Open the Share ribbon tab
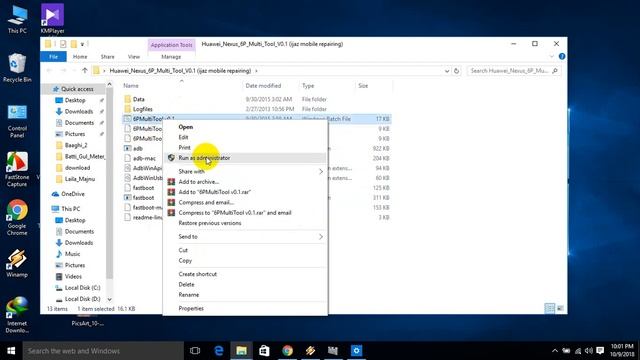This screenshot has width=640, height=360. pos(108,57)
